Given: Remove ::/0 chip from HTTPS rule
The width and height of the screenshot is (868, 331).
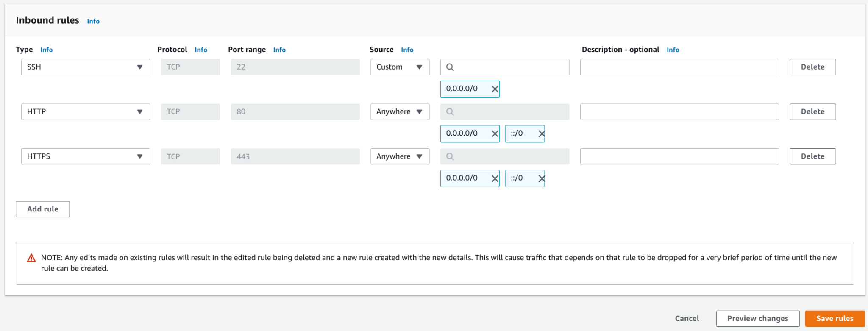Looking at the screenshot, I should pos(541,179).
